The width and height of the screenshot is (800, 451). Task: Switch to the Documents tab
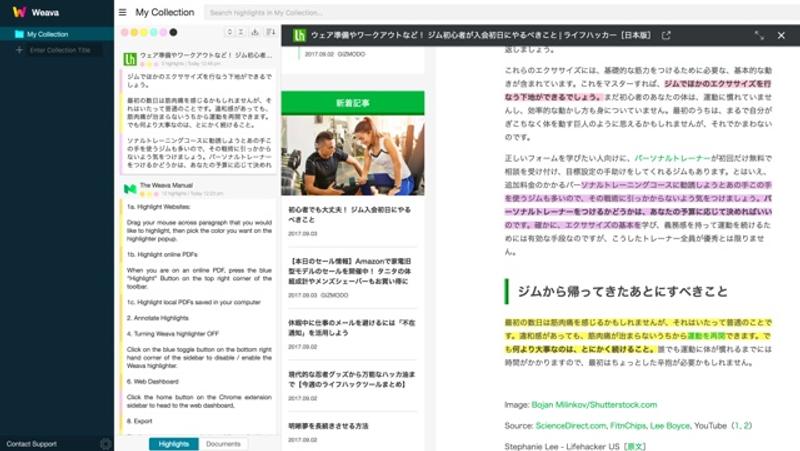223,443
